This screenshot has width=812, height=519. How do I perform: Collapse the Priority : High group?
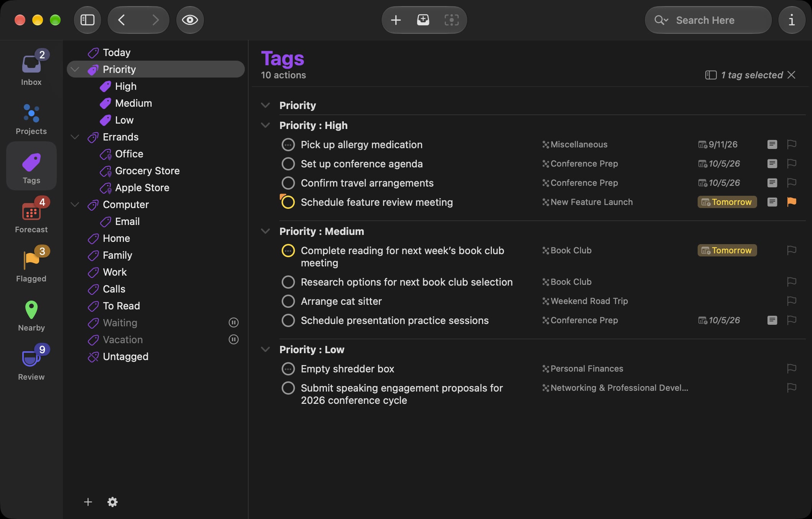(265, 125)
